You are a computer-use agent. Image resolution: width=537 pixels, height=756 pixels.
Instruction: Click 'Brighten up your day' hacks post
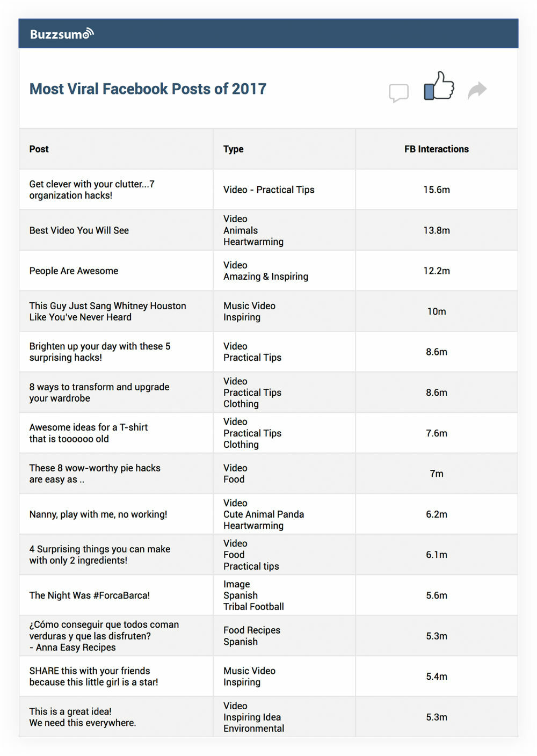tap(100, 352)
